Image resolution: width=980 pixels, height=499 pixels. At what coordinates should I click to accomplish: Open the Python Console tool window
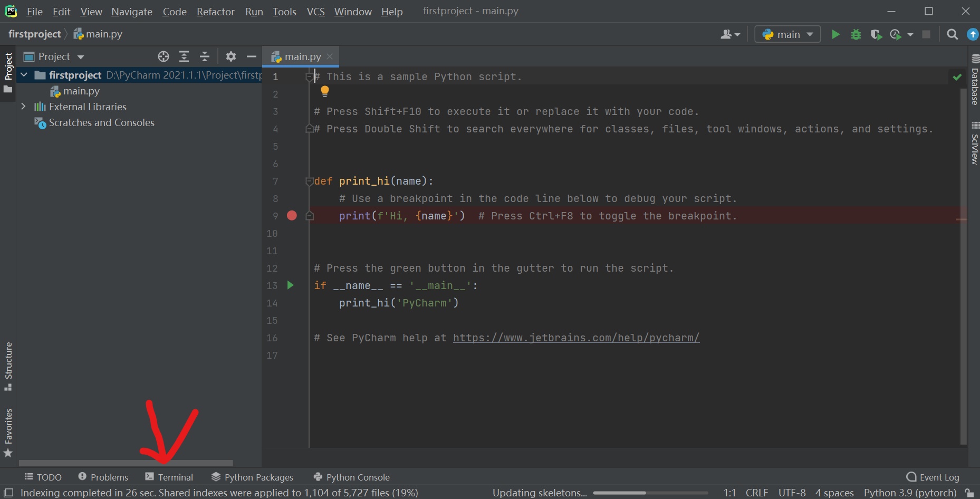[351, 477]
